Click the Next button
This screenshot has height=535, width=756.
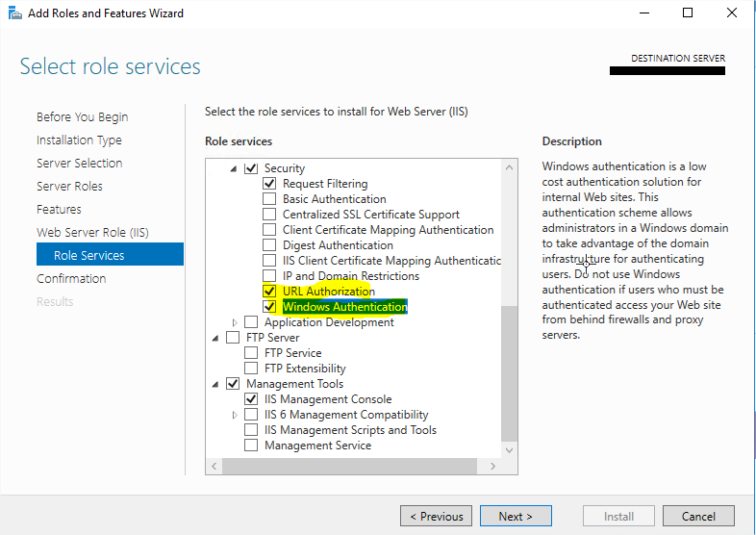pyautogui.click(x=516, y=516)
